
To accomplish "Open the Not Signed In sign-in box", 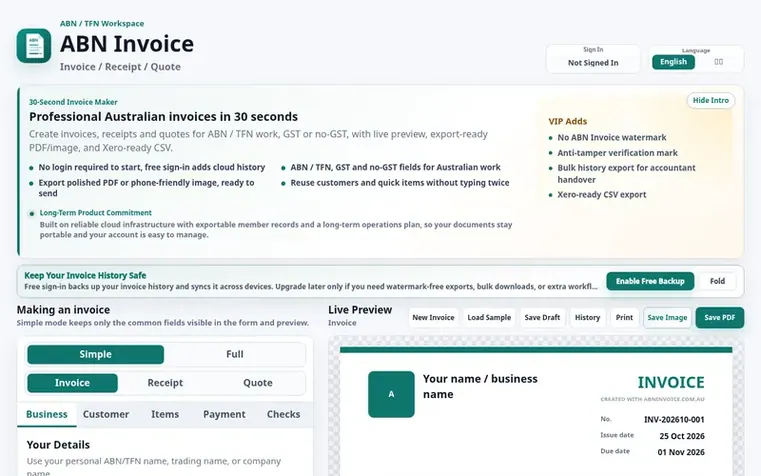I will [593, 59].
